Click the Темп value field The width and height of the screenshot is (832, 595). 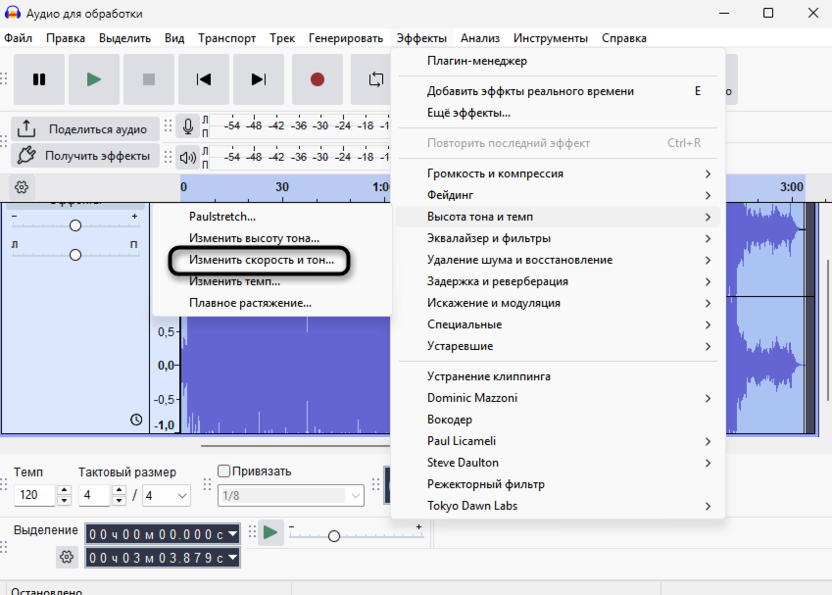pyautogui.click(x=34, y=495)
